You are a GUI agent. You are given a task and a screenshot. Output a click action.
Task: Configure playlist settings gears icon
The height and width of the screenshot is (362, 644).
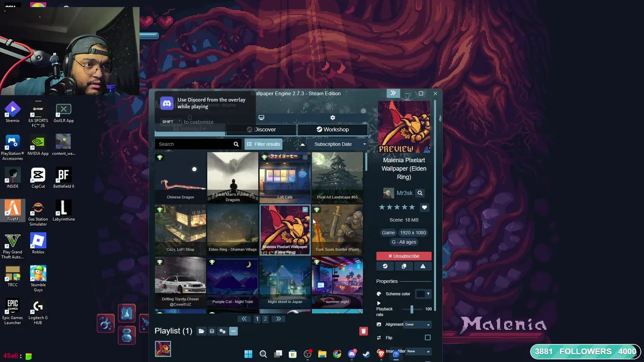[x=222, y=331]
